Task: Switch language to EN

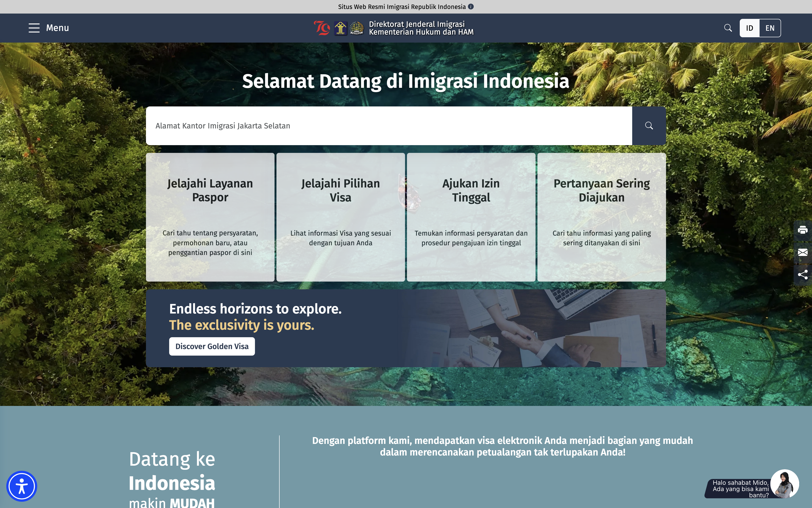Action: (x=770, y=28)
